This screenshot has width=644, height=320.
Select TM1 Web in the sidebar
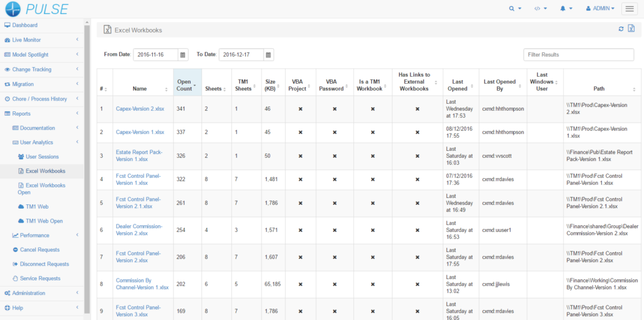(36, 206)
